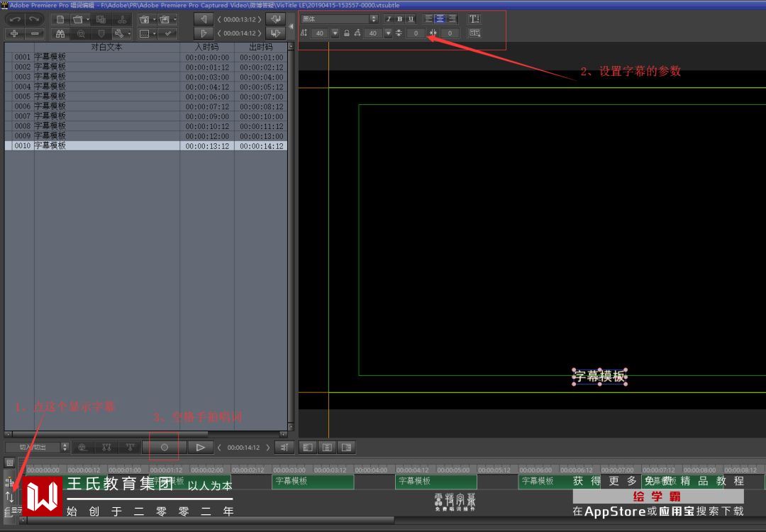Viewport: 766px width, 532px height.
Task: Click the up-down arrows show subtitle icon
Action: click(10, 497)
